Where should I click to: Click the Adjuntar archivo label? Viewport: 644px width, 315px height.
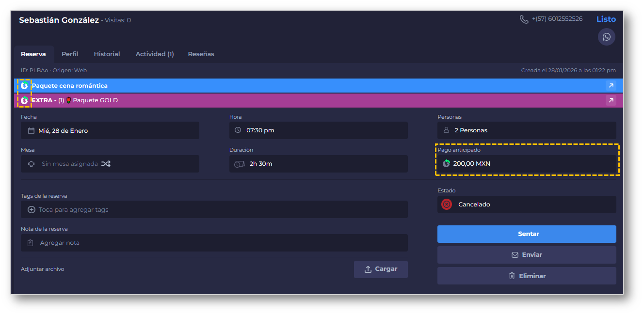click(43, 269)
